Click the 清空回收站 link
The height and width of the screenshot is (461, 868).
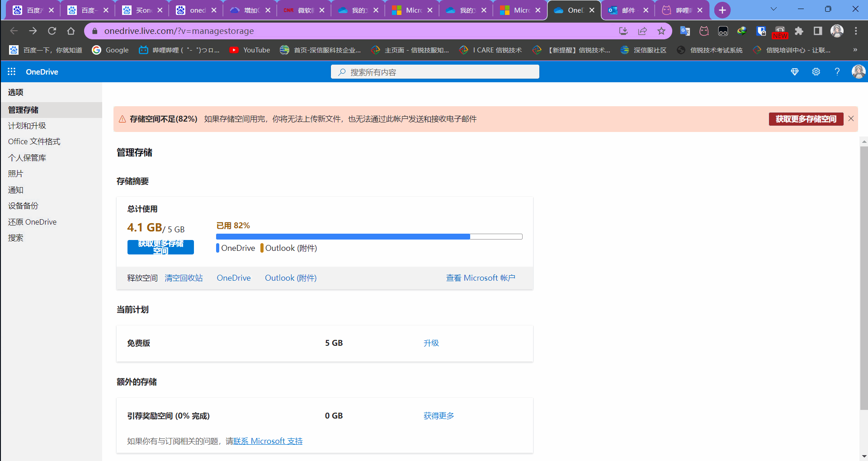click(184, 278)
